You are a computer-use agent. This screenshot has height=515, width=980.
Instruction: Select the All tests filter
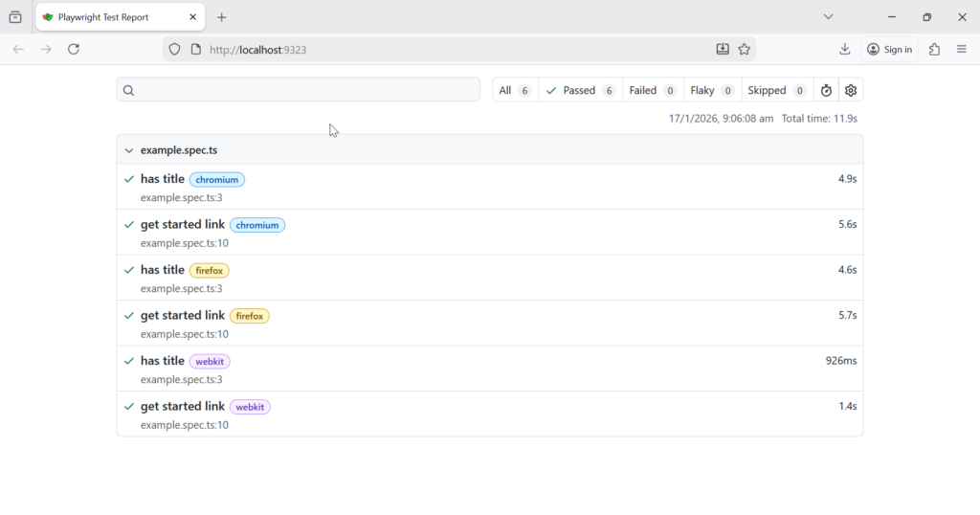click(x=515, y=91)
